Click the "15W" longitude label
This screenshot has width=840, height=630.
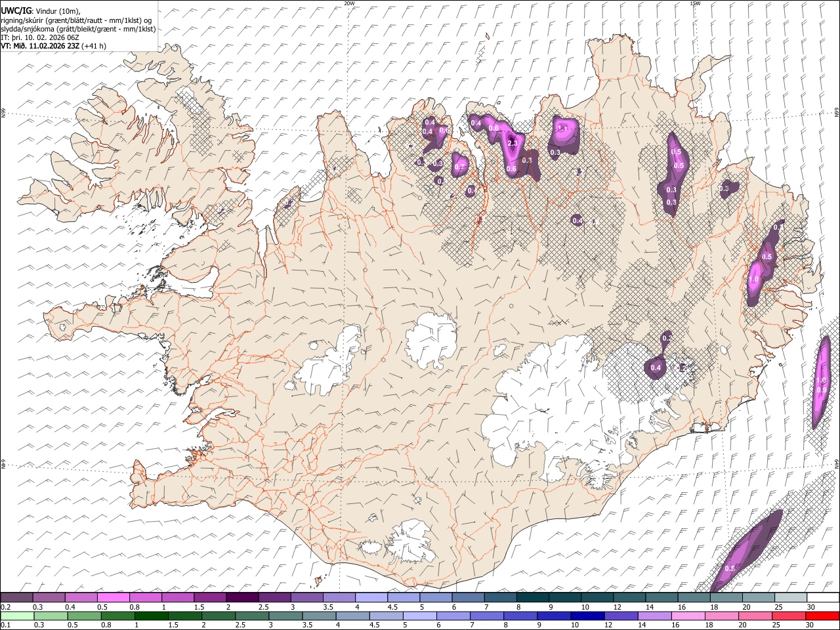[695, 3]
